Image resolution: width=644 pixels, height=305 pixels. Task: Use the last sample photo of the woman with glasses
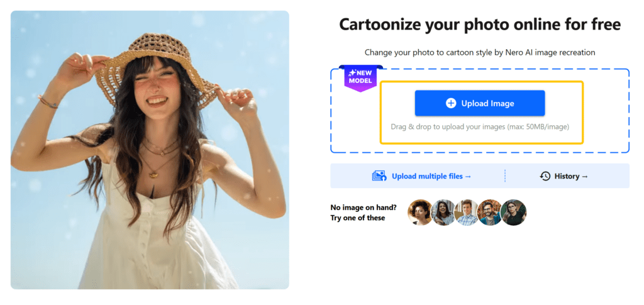[x=513, y=213]
